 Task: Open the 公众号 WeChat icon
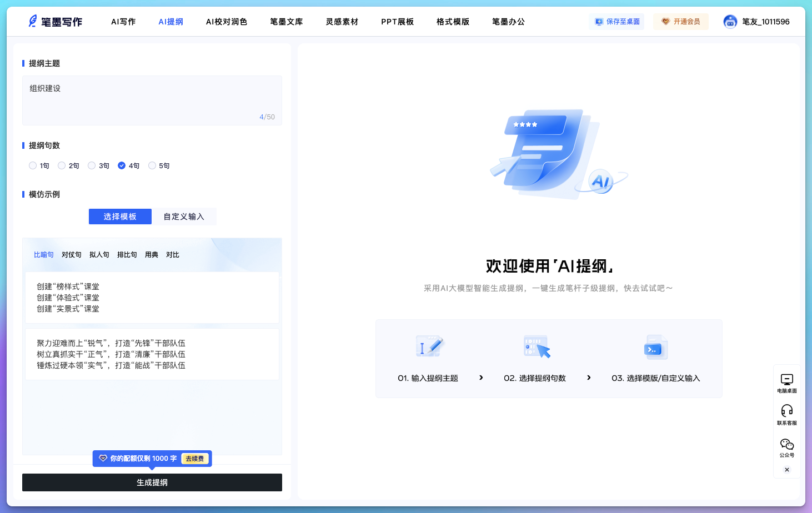786,444
